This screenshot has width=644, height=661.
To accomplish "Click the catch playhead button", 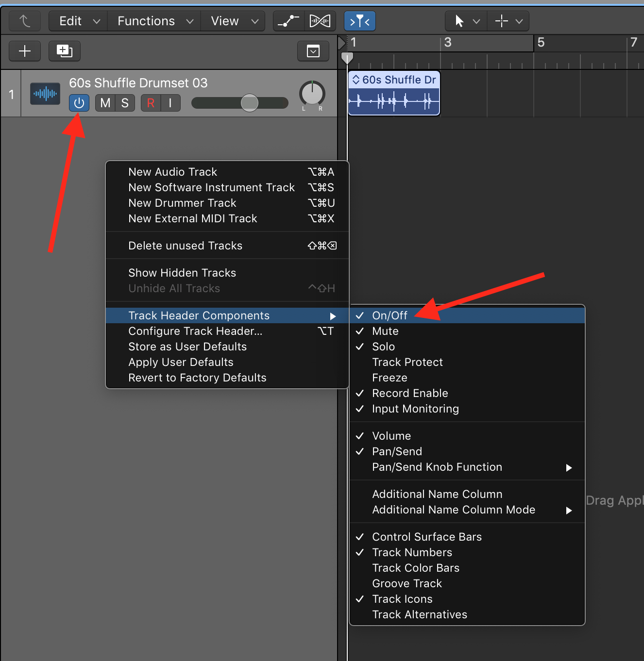I will click(x=359, y=21).
